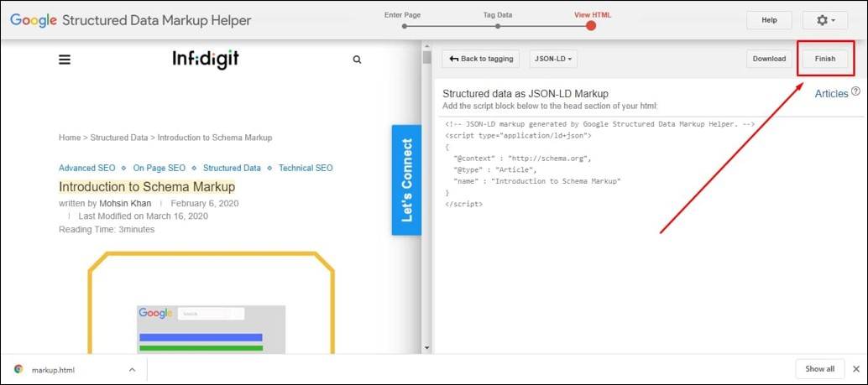Click the February 6, 2020 date text
This screenshot has height=385, width=868.
204,203
